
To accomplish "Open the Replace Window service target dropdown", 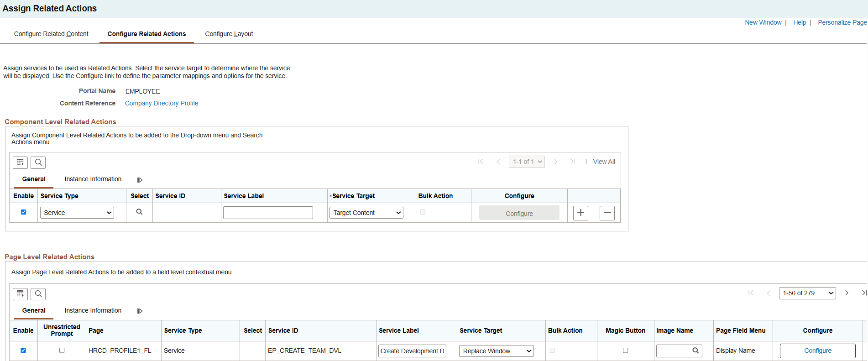I will (x=497, y=351).
